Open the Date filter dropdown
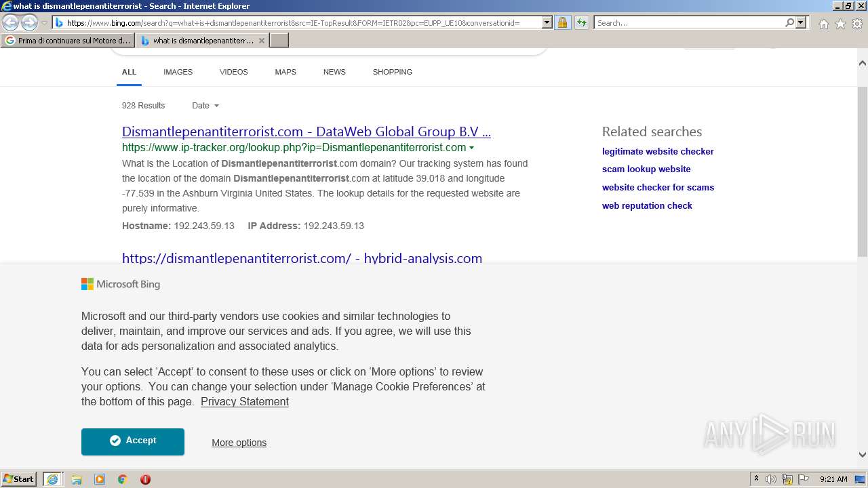 [x=205, y=105]
